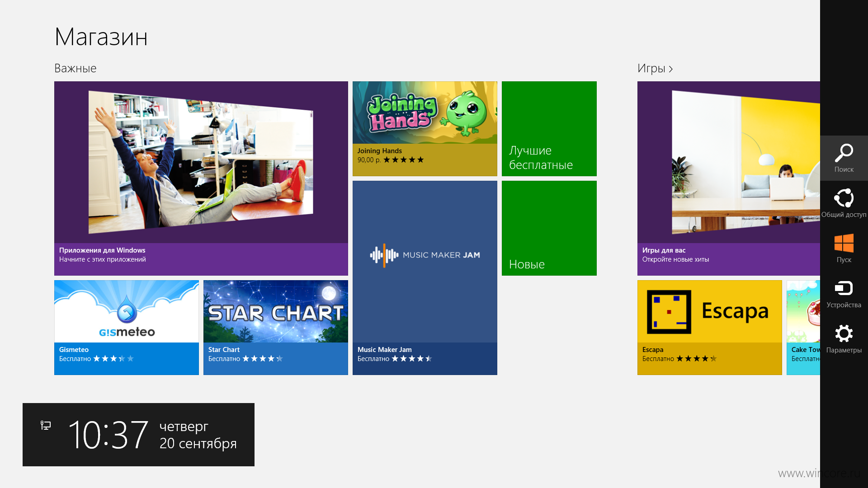The width and height of the screenshot is (868, 488).
Task: Click the Joining Hands price '90,00 р.'
Action: click(x=369, y=160)
